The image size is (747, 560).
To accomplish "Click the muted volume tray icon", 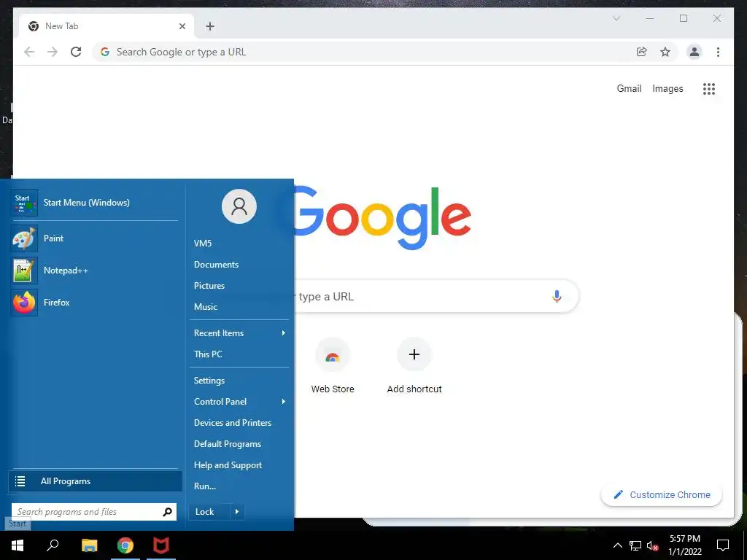I will tap(653, 545).
